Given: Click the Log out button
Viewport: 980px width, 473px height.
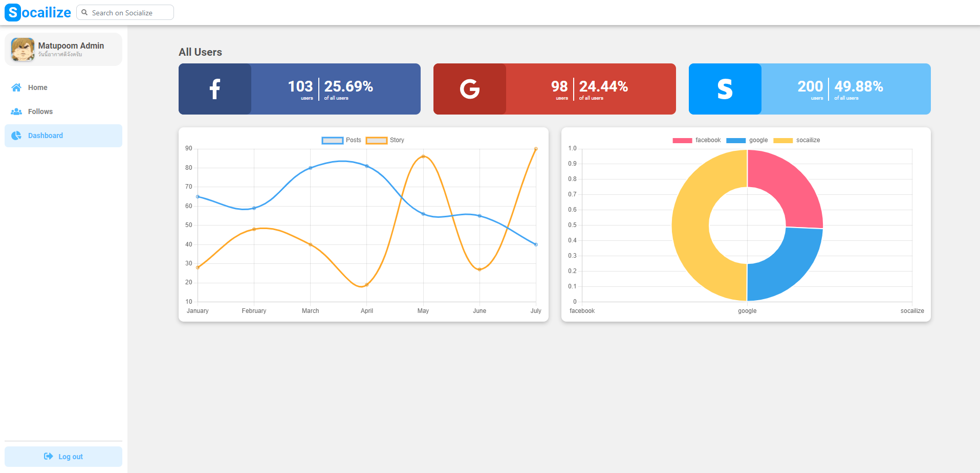Looking at the screenshot, I should 63,457.
